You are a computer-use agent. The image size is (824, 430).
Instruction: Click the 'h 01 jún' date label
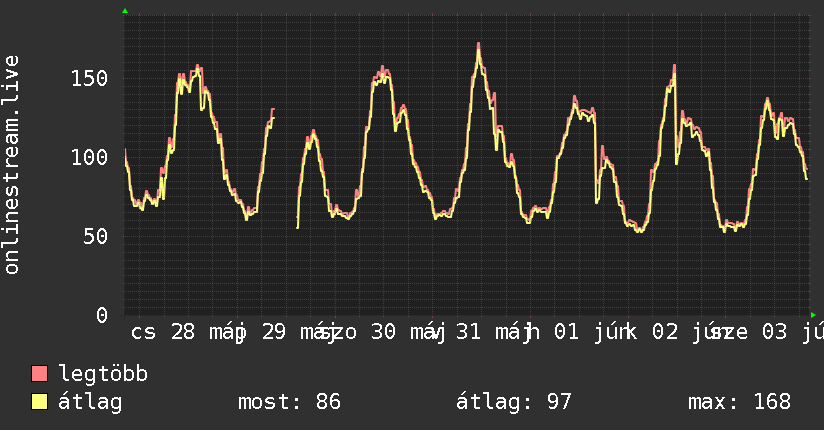click(579, 332)
